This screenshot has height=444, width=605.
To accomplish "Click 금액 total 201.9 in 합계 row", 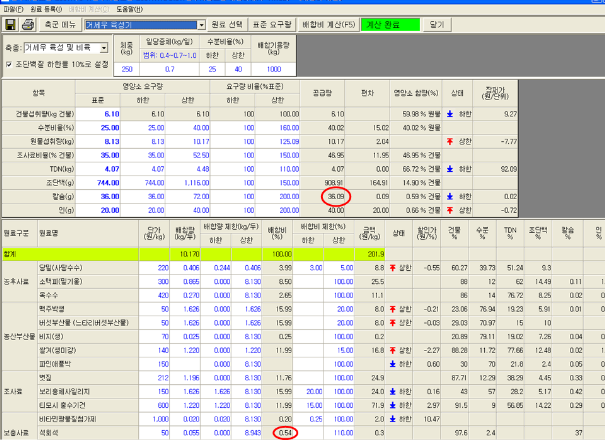I will [370, 254].
